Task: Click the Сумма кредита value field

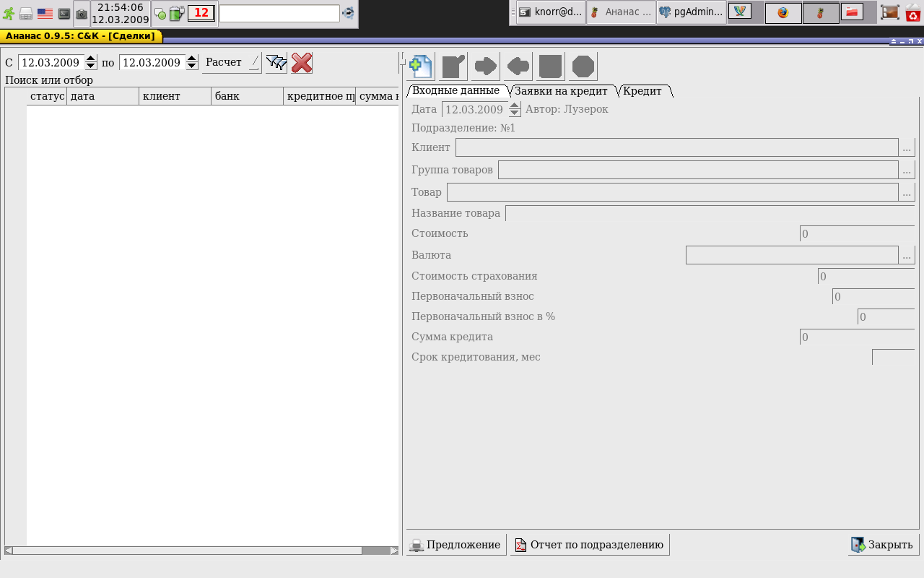Action: click(858, 337)
